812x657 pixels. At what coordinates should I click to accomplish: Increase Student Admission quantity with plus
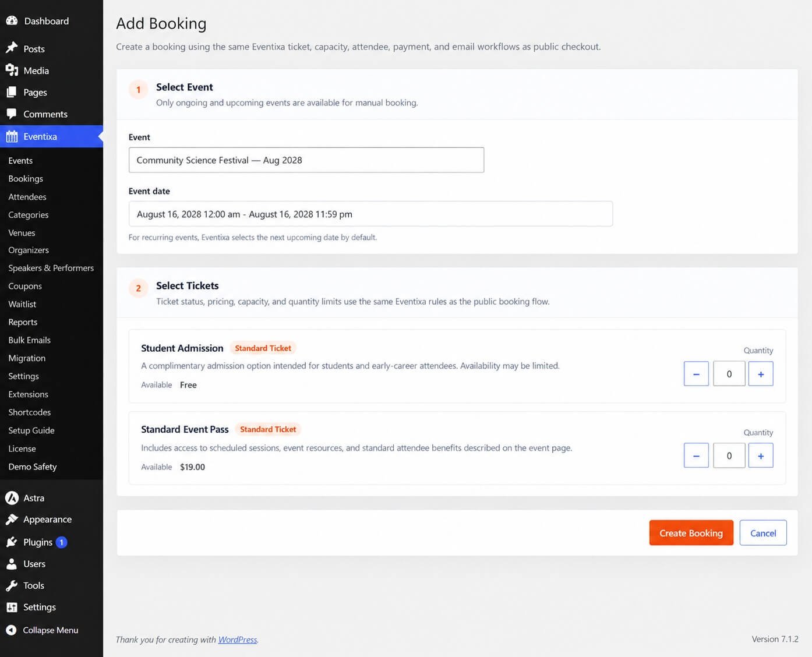(x=760, y=374)
